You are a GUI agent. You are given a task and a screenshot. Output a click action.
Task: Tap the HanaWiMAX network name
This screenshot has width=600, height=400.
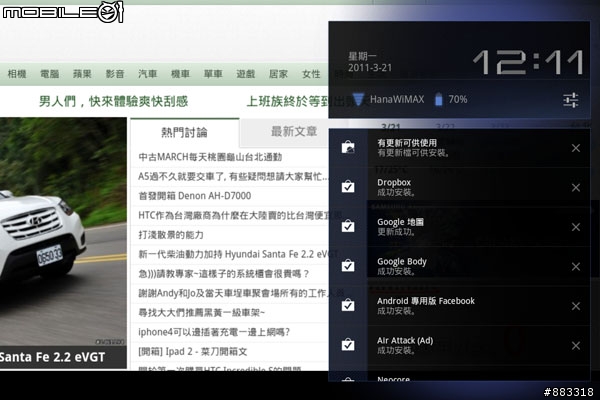pyautogui.click(x=397, y=100)
